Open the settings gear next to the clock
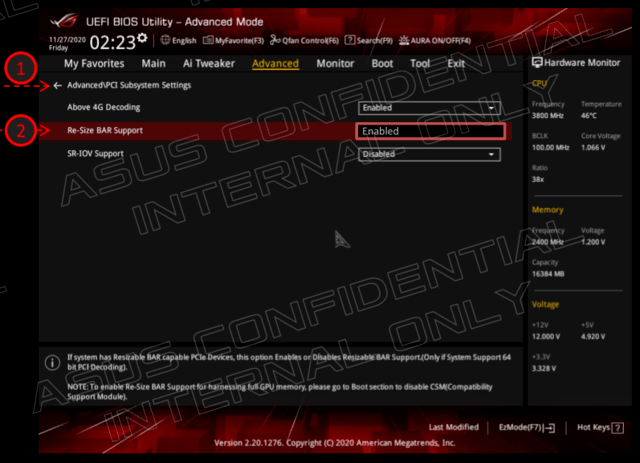Image resolution: width=640 pixels, height=463 pixels. [142, 38]
